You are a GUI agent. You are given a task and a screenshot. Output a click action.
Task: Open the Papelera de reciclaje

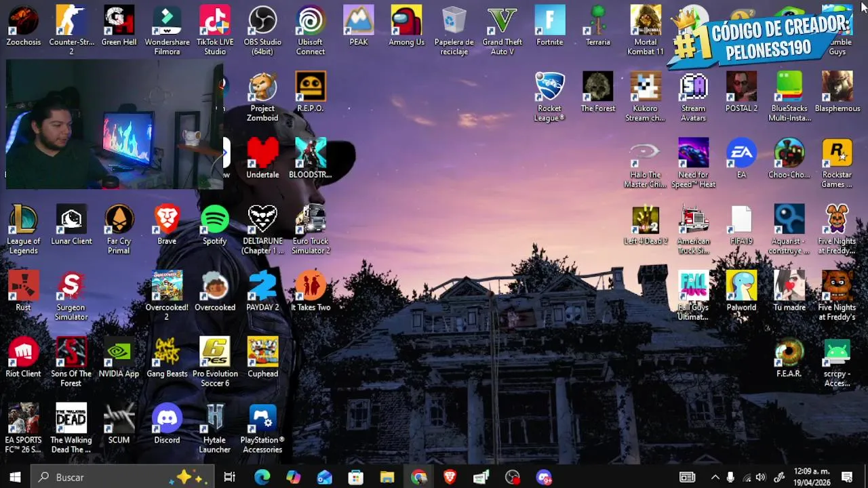tap(454, 31)
